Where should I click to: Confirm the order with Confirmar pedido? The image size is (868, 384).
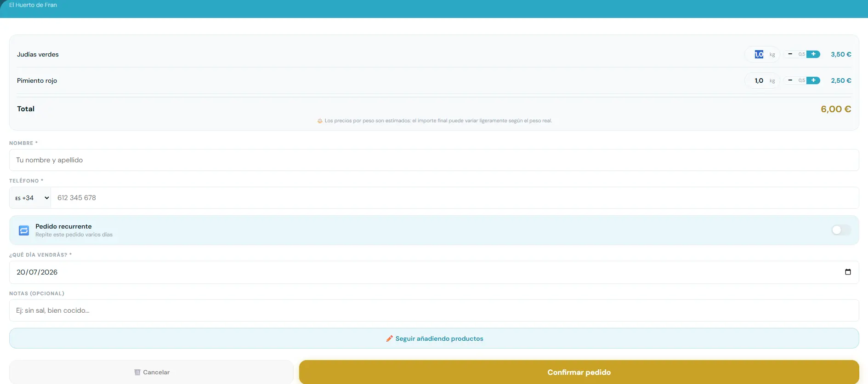(x=579, y=372)
